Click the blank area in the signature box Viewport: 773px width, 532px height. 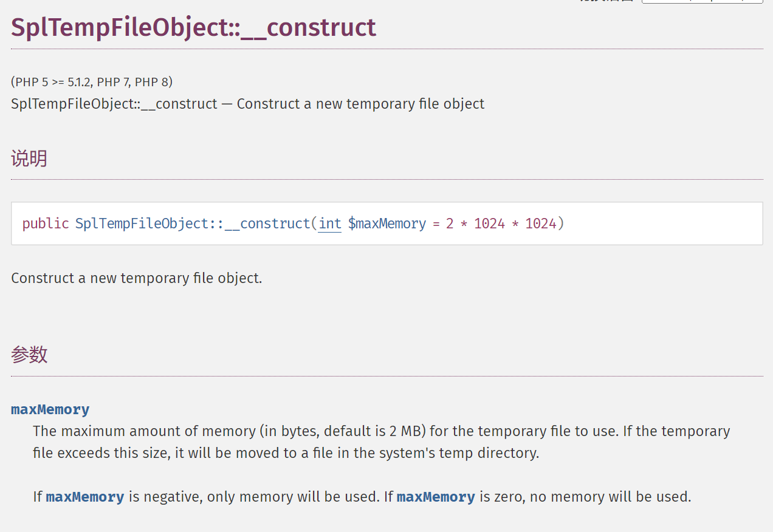(x=662, y=223)
